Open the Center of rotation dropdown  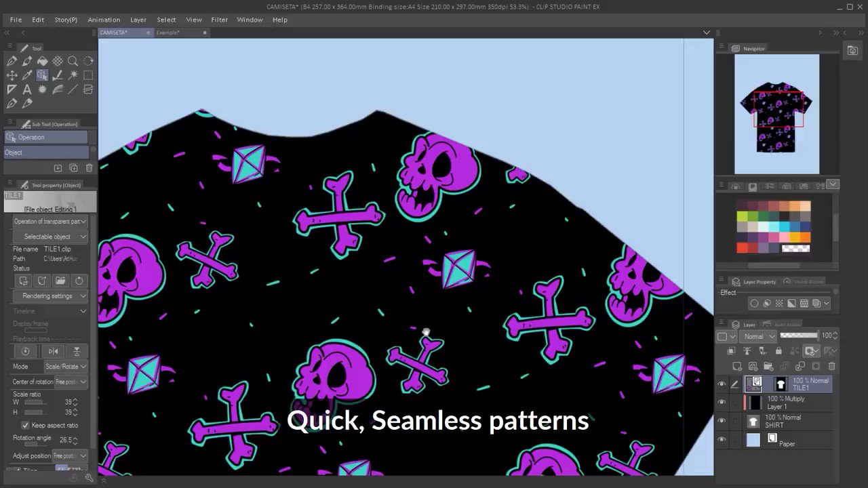[71, 382]
